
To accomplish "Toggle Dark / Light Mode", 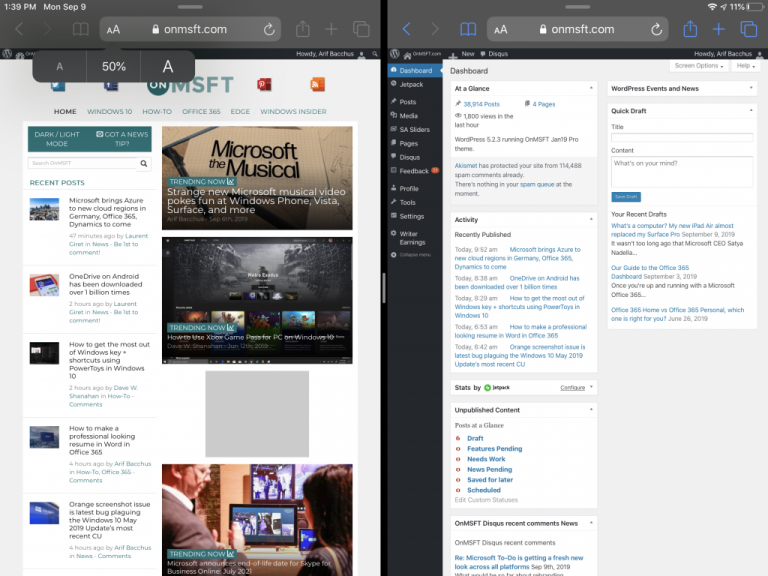I will tap(57, 139).
